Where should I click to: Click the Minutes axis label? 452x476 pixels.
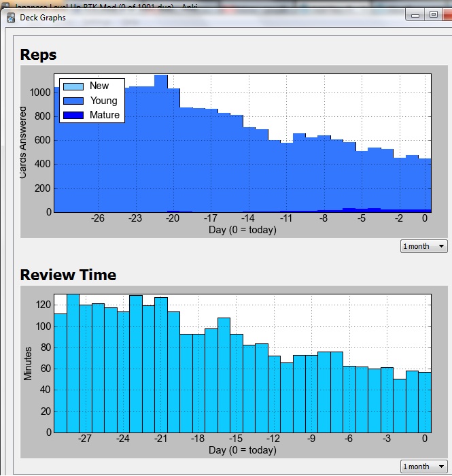tap(28, 363)
